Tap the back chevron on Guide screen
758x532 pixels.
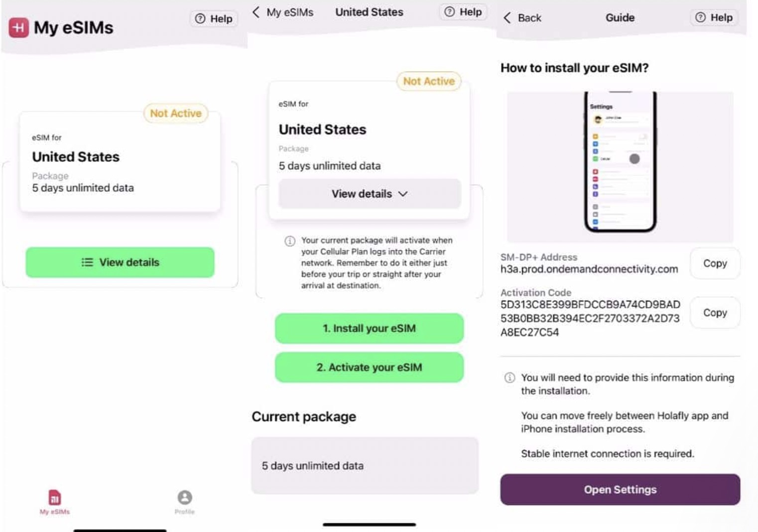507,18
